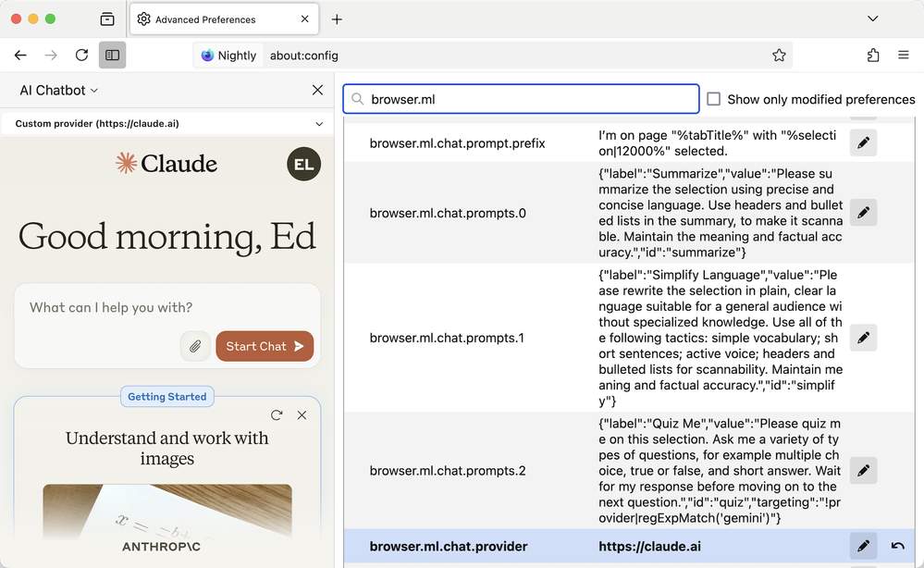This screenshot has height=568, width=924.
Task: Edit browser.ml.chat.prompts.2 with pencil
Action: [863, 471]
